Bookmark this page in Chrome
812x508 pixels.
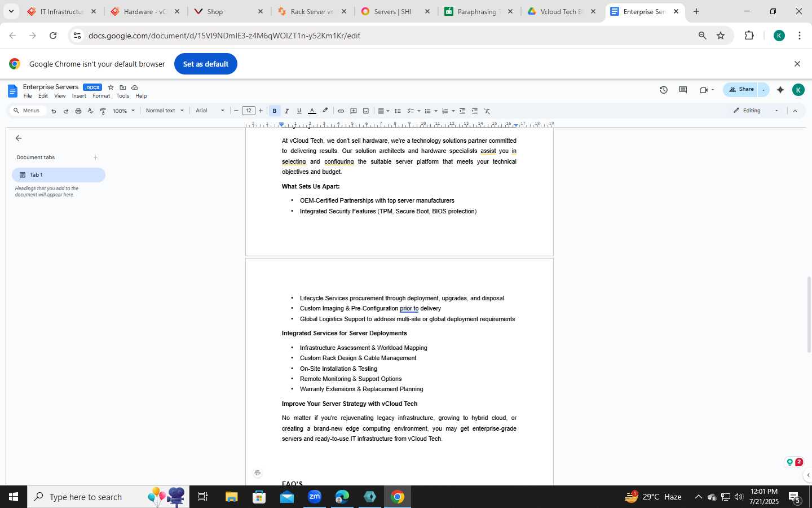pyautogui.click(x=721, y=36)
